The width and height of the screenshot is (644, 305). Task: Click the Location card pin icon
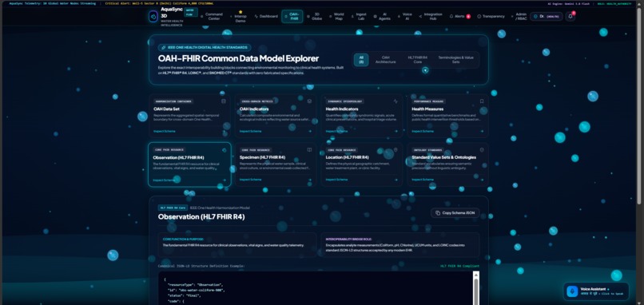[396, 150]
